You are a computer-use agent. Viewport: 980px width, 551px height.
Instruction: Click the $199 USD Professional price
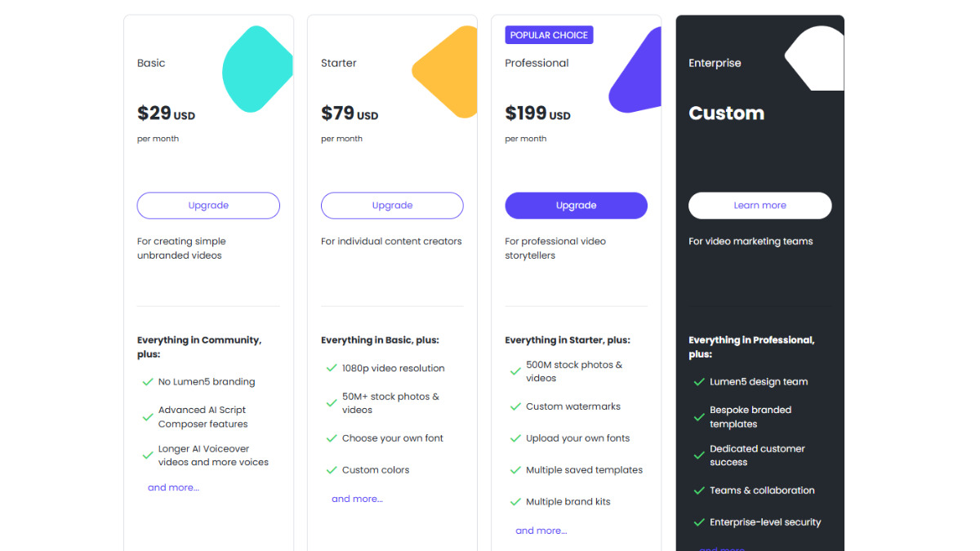click(537, 113)
